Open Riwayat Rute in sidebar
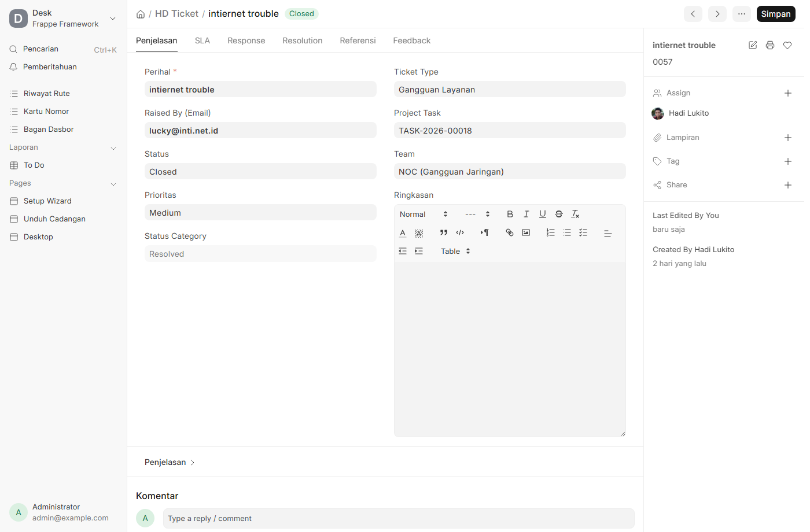 click(63, 94)
